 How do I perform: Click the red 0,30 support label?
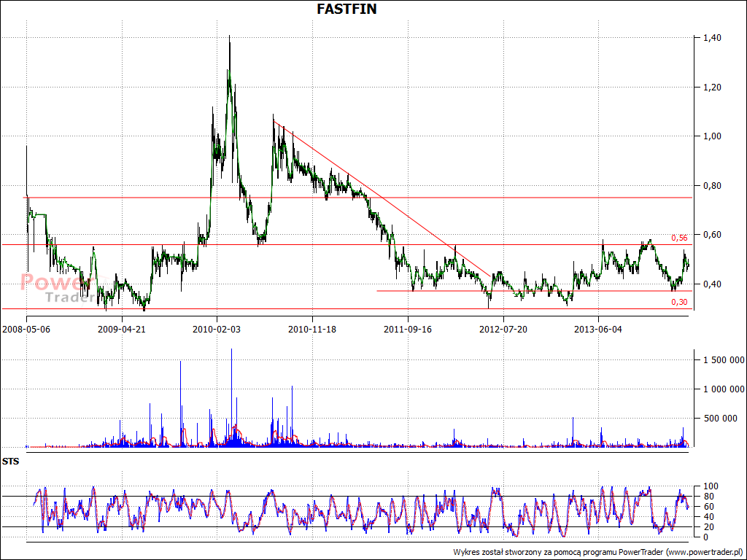click(x=679, y=302)
